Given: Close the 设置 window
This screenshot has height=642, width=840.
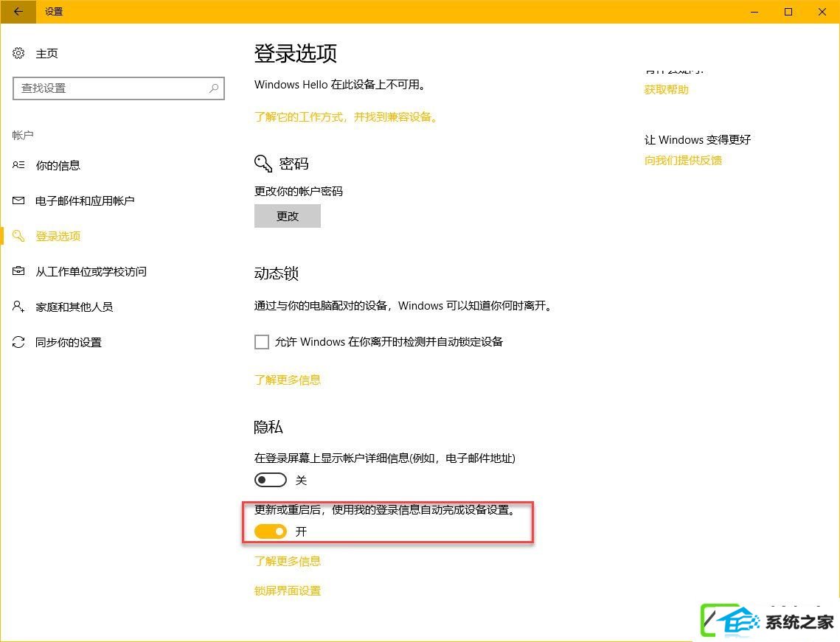Looking at the screenshot, I should coord(822,11).
